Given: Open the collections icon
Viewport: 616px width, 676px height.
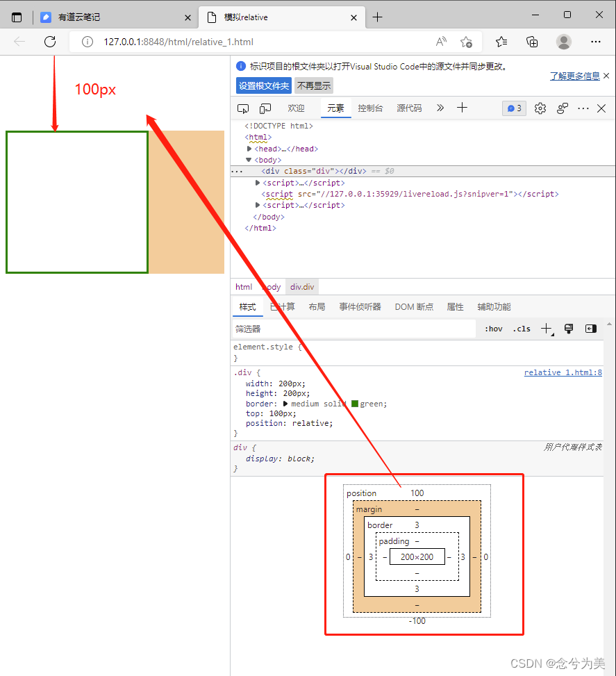Looking at the screenshot, I should pos(532,42).
